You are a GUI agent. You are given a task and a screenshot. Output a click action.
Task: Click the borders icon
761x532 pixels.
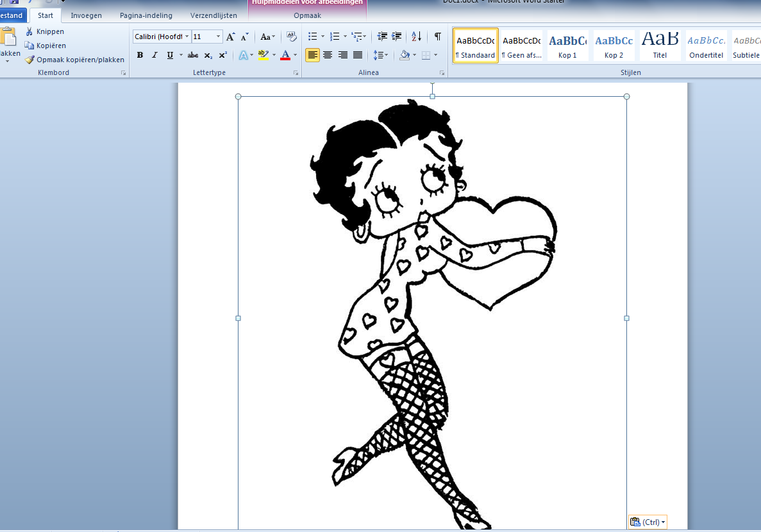click(x=426, y=55)
